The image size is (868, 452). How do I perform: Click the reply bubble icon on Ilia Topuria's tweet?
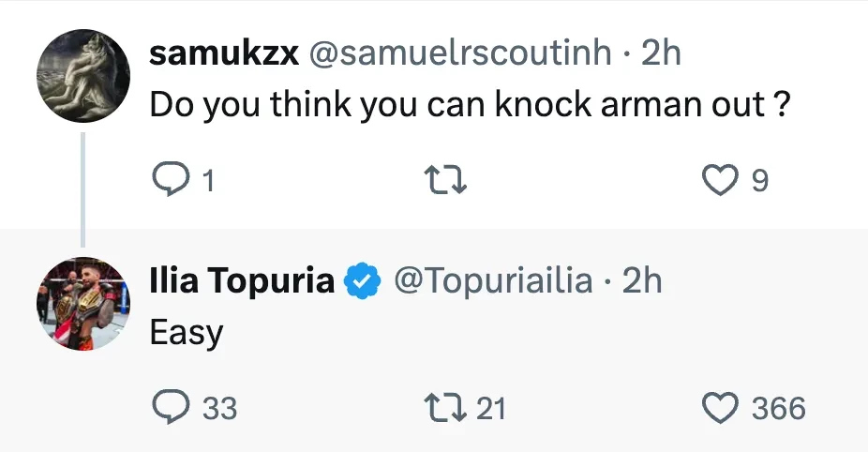coord(171,408)
